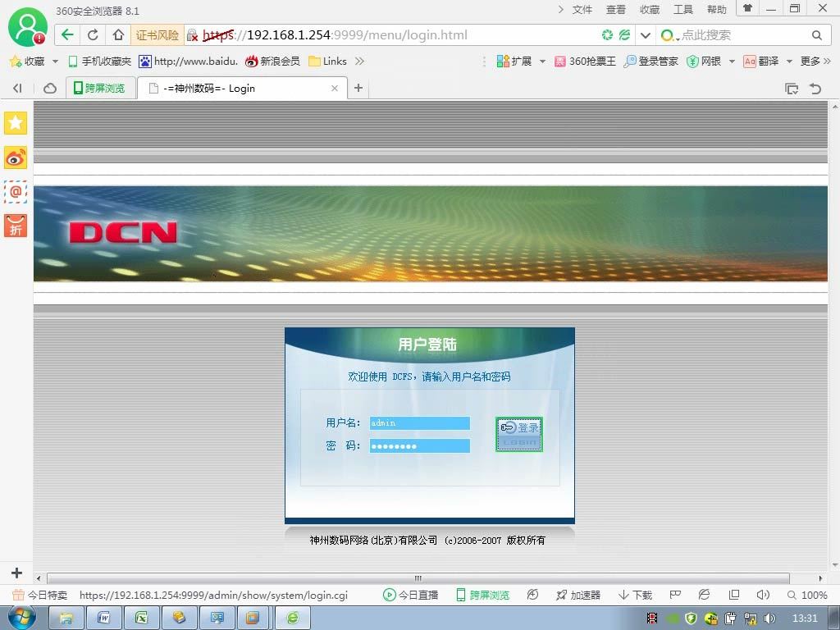
Task: Click 跨屏浏览 in the status bar
Action: click(x=482, y=596)
